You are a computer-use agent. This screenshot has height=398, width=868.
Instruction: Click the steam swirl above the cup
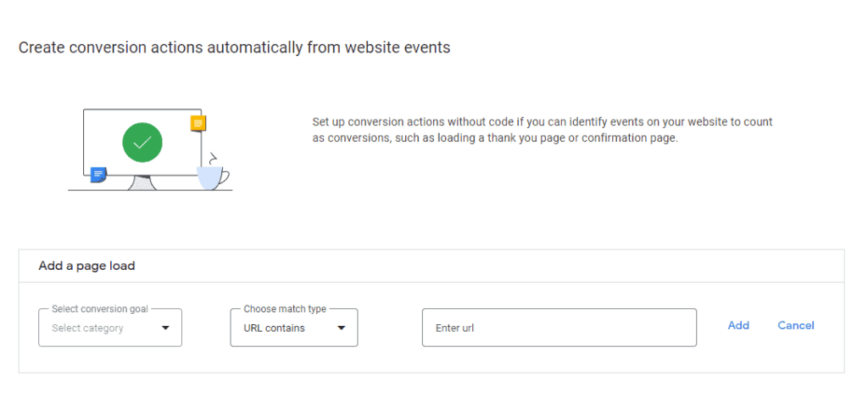click(213, 158)
